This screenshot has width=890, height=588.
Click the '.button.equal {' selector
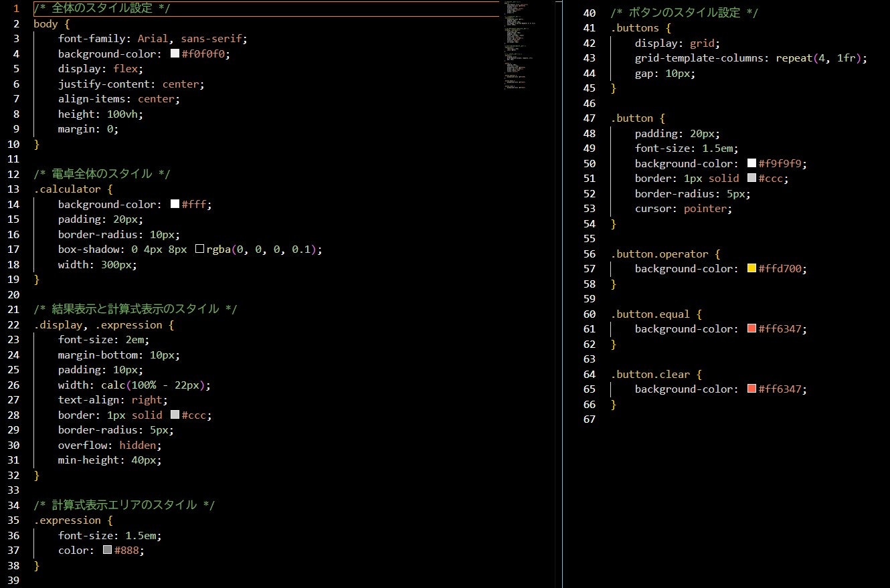(x=656, y=314)
